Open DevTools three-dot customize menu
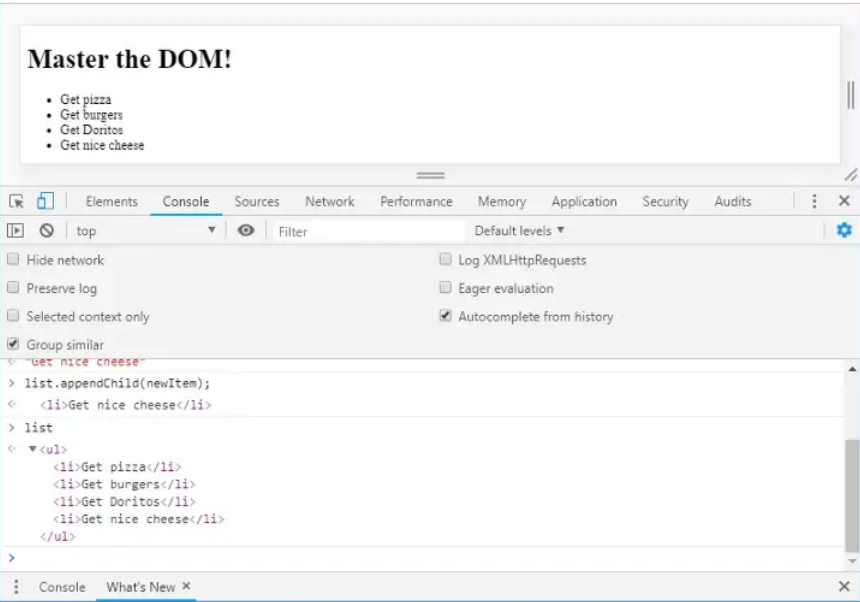 [x=815, y=201]
